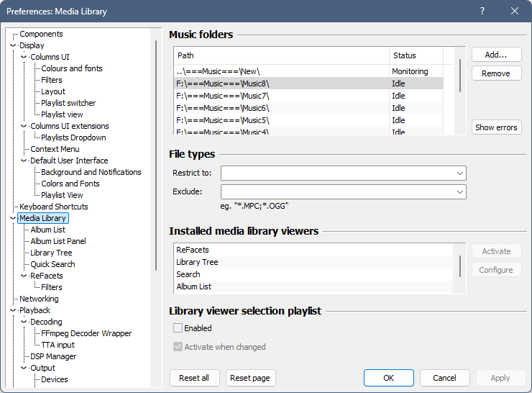
Task: Click the Reset page button
Action: coord(250,378)
